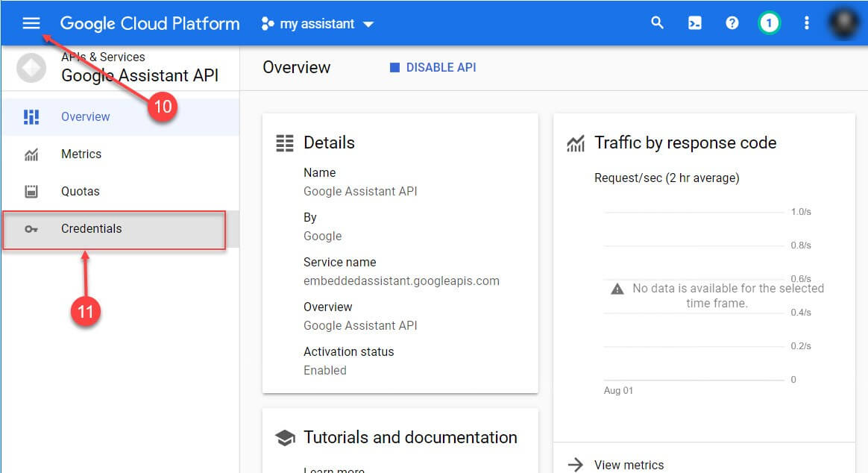This screenshot has width=868, height=473.
Task: Click the Tutorials and documentation heading
Action: pos(410,437)
